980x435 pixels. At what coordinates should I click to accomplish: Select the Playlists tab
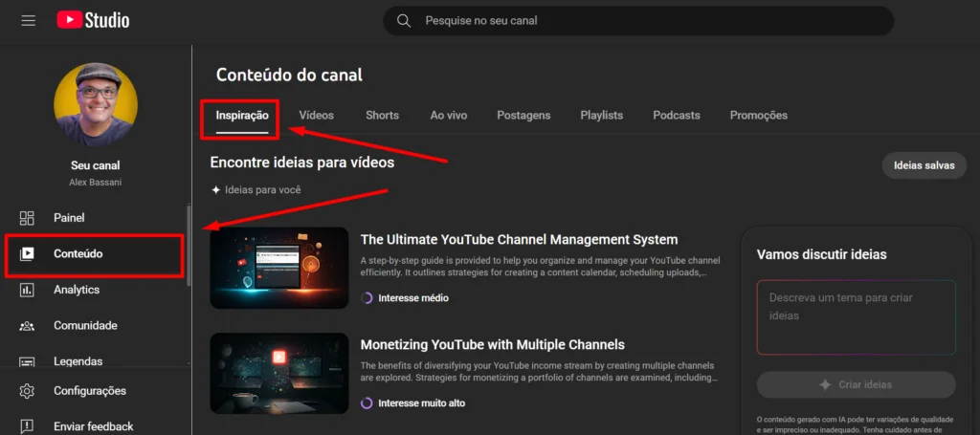pyautogui.click(x=601, y=116)
